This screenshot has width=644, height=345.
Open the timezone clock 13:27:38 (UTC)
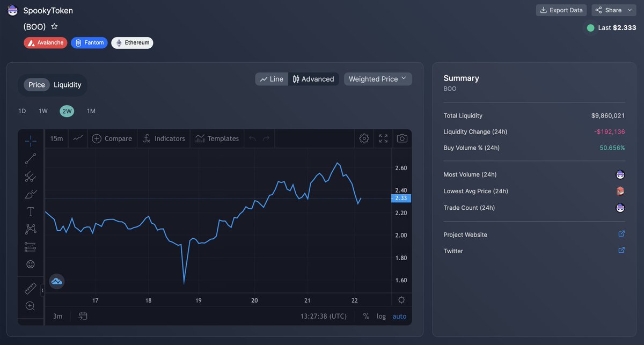coord(324,316)
